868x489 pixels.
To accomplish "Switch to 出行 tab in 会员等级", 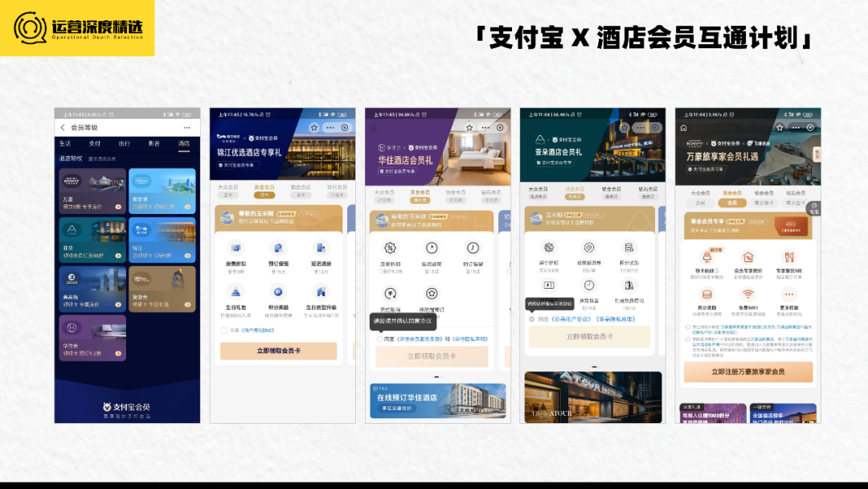I will 124,143.
